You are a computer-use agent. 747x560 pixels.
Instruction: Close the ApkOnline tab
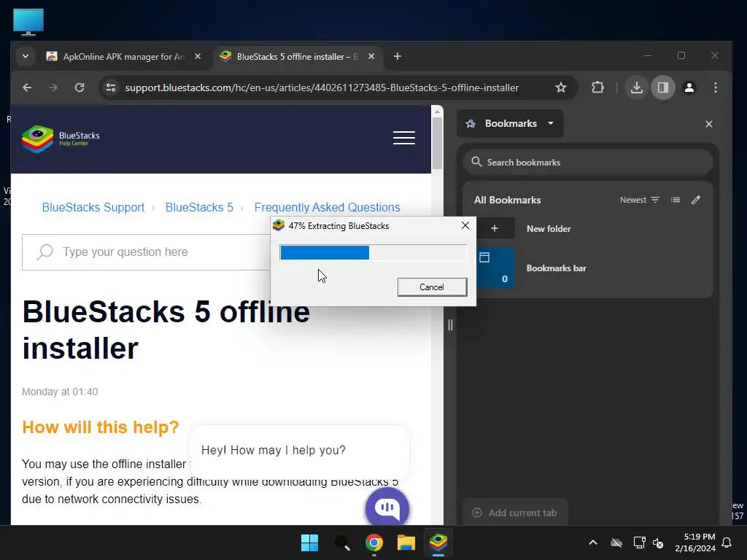click(x=197, y=57)
